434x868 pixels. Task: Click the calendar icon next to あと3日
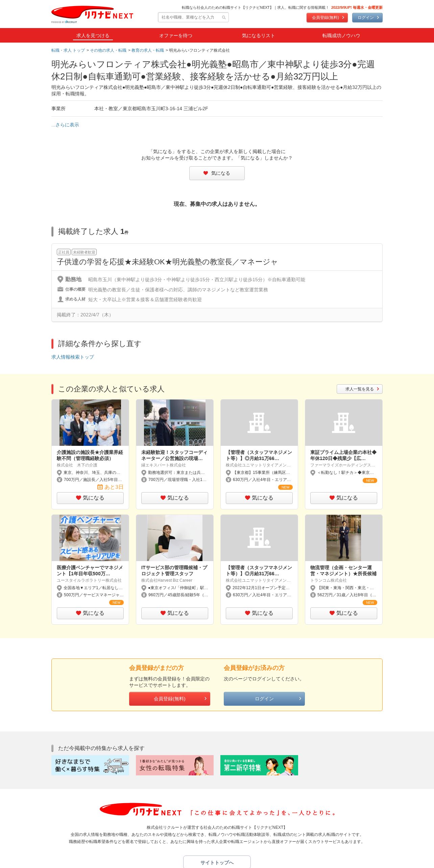point(100,487)
